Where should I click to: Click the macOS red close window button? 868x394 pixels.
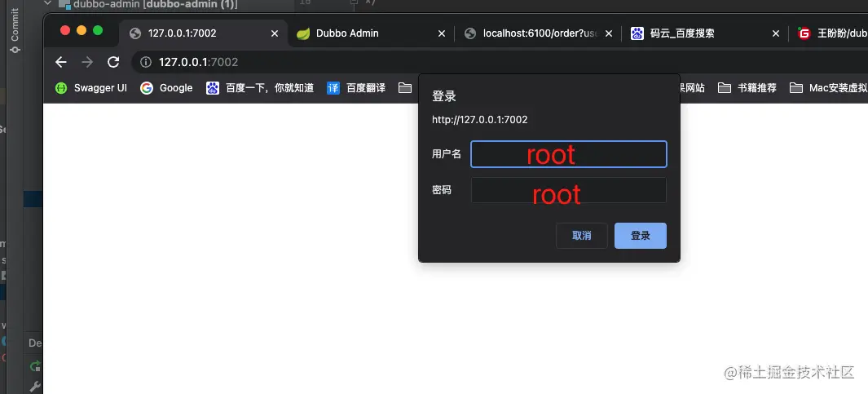click(64, 30)
